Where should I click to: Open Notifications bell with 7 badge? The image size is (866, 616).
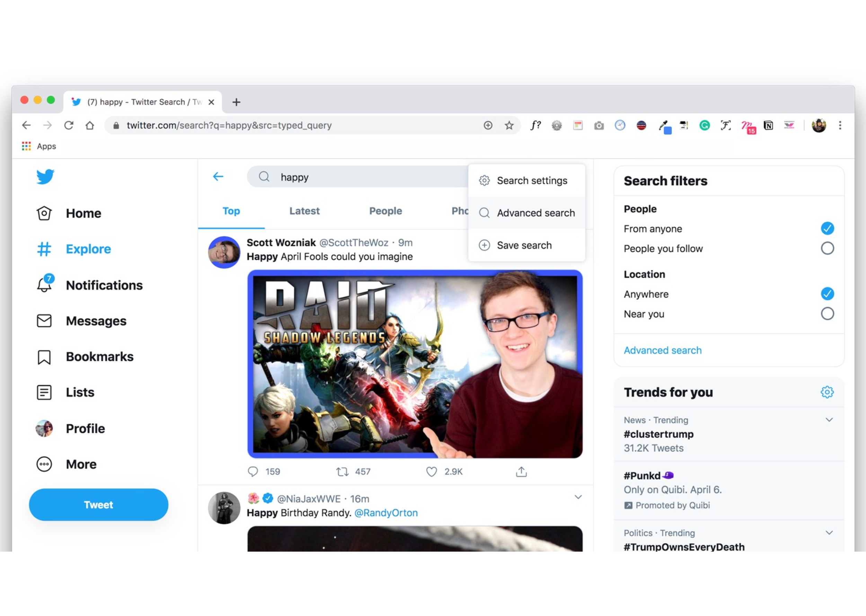[89, 285]
